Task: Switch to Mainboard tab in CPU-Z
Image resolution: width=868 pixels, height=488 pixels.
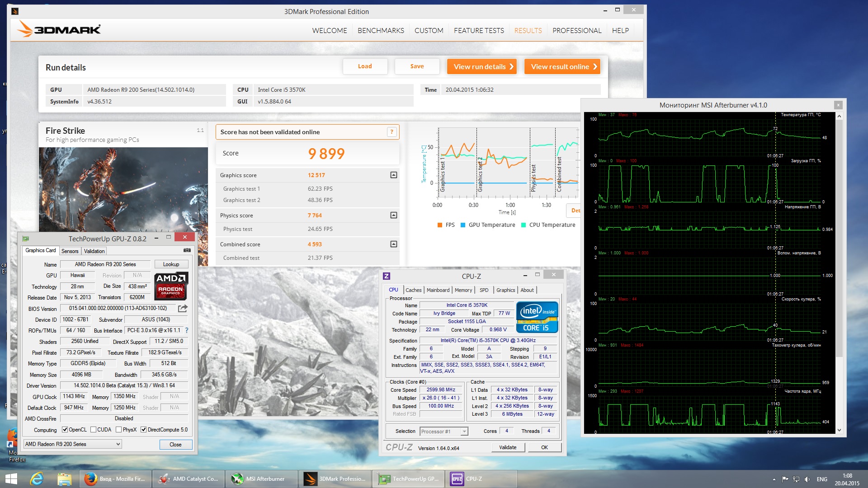Action: tap(438, 290)
